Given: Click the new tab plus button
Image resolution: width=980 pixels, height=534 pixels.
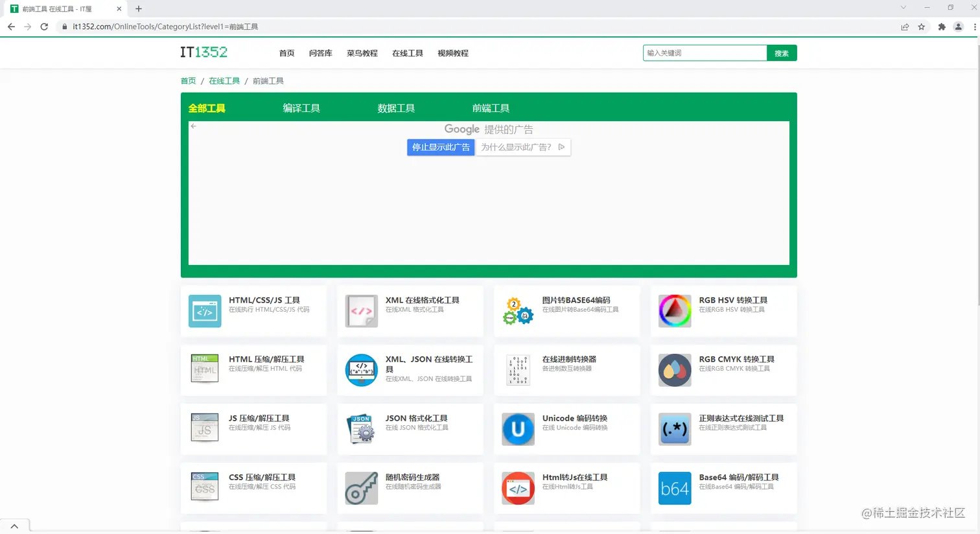Looking at the screenshot, I should click(139, 8).
